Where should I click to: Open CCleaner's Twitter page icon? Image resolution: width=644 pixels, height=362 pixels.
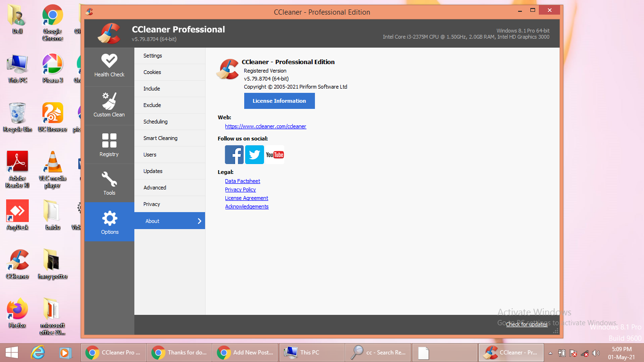click(255, 155)
